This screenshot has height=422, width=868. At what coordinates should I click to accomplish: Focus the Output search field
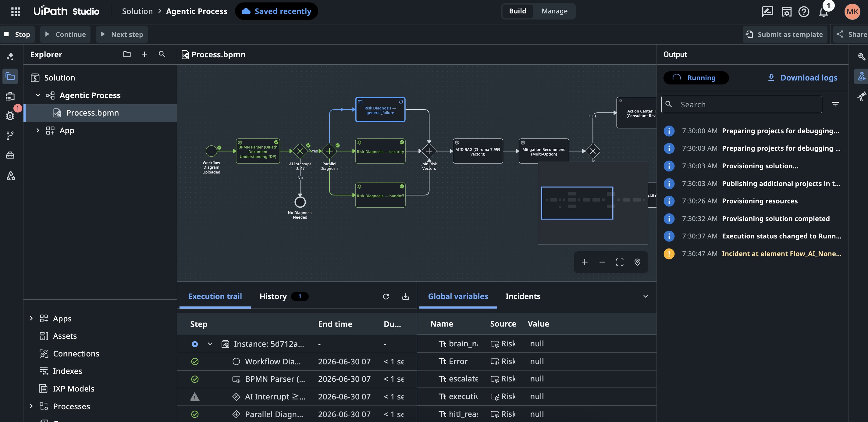tap(742, 105)
